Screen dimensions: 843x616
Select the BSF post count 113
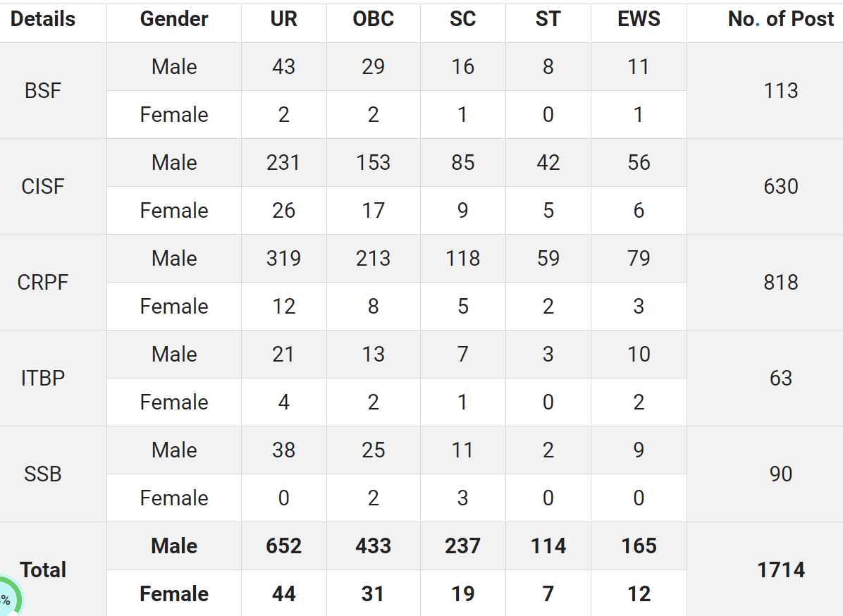(x=781, y=91)
